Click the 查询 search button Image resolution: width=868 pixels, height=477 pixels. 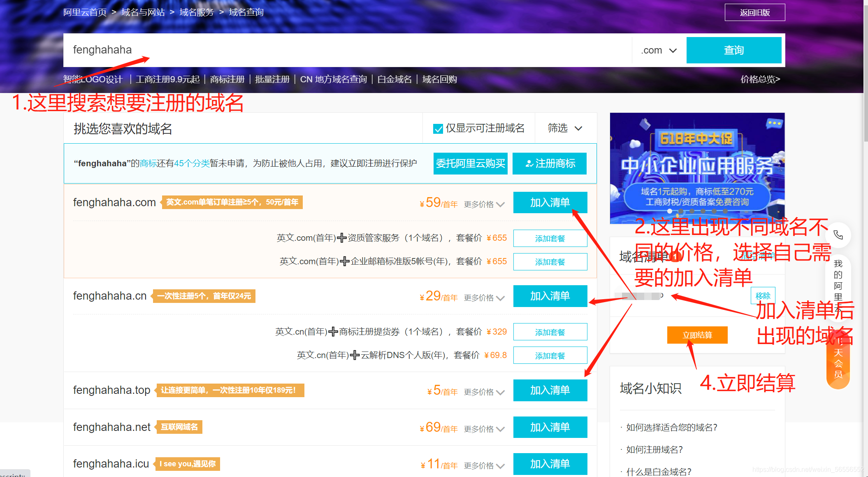click(x=734, y=50)
